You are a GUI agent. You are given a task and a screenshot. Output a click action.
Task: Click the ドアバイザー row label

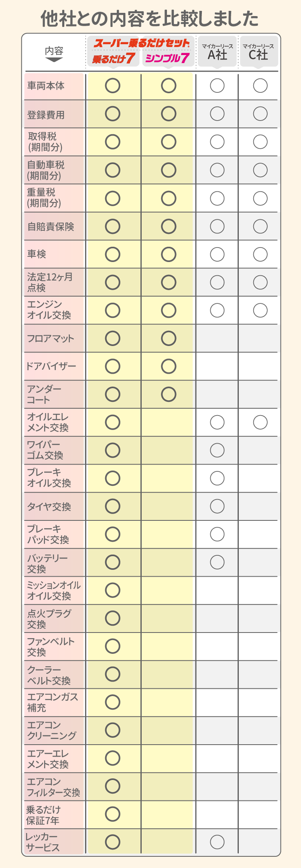(x=51, y=366)
